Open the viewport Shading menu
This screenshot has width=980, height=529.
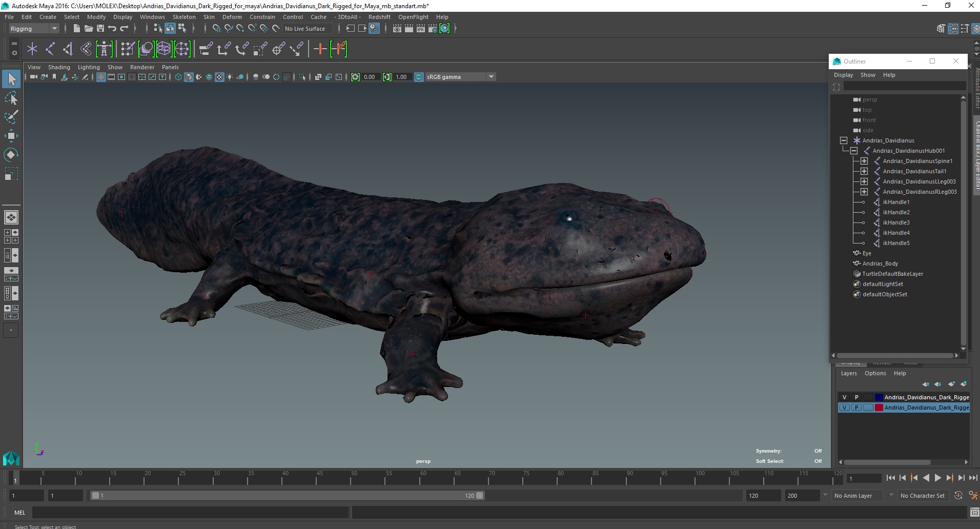click(x=59, y=67)
